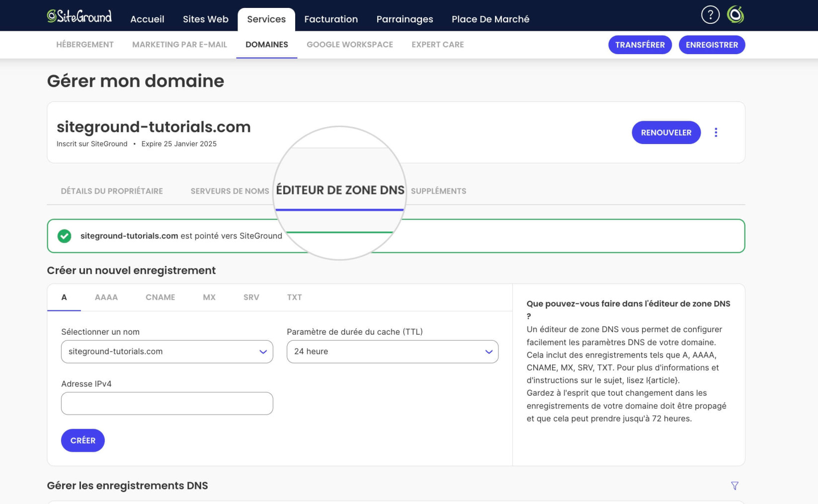Select the TXT record type tab
818x504 pixels.
[294, 297]
